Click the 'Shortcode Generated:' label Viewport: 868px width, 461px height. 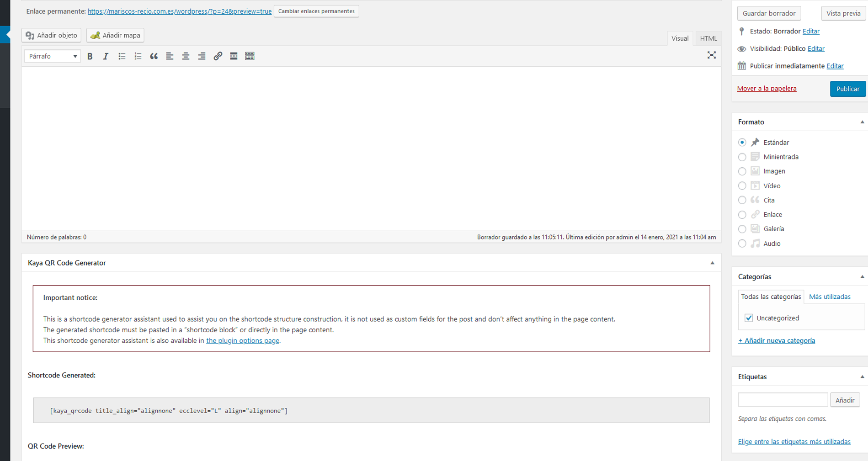tap(62, 375)
